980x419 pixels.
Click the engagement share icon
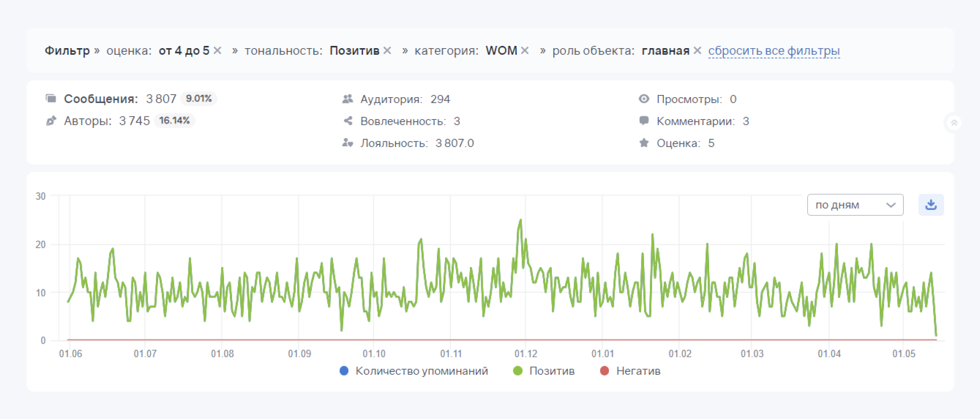[348, 121]
